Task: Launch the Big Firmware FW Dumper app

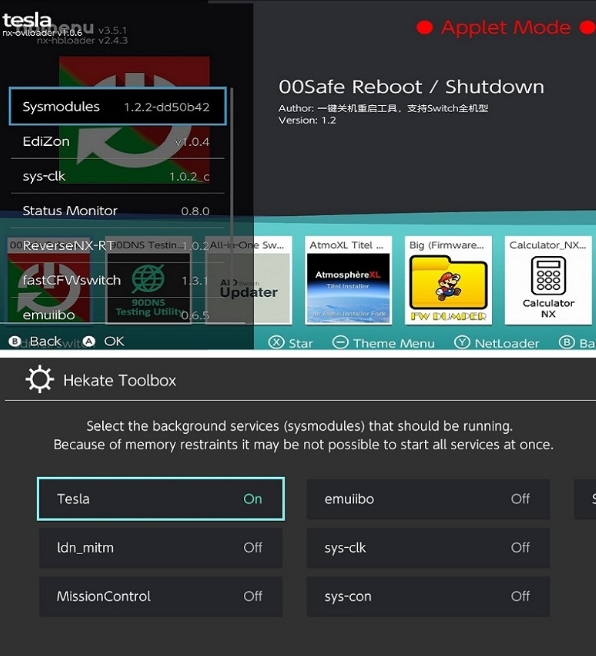Action: coord(448,280)
